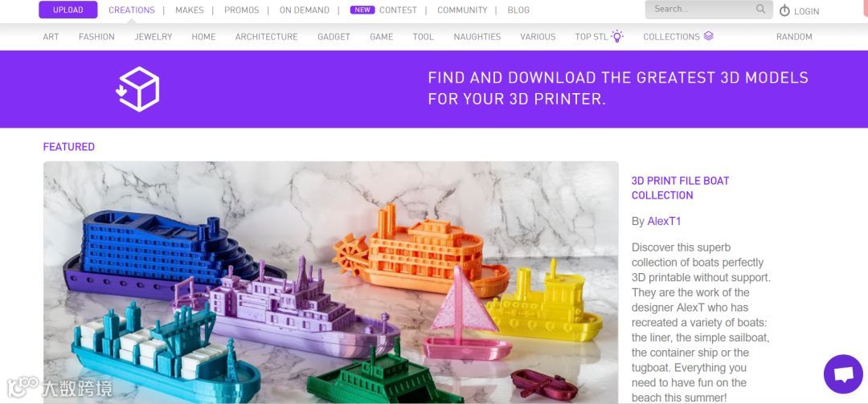Click the NEW badge beside Contest
868x404 pixels.
[362, 10]
